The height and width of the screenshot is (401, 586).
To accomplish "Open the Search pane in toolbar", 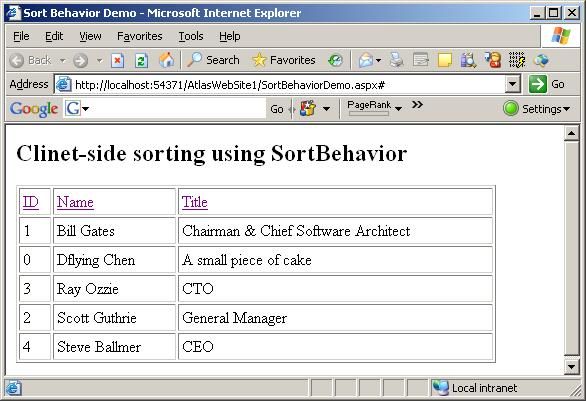I will point(213,60).
